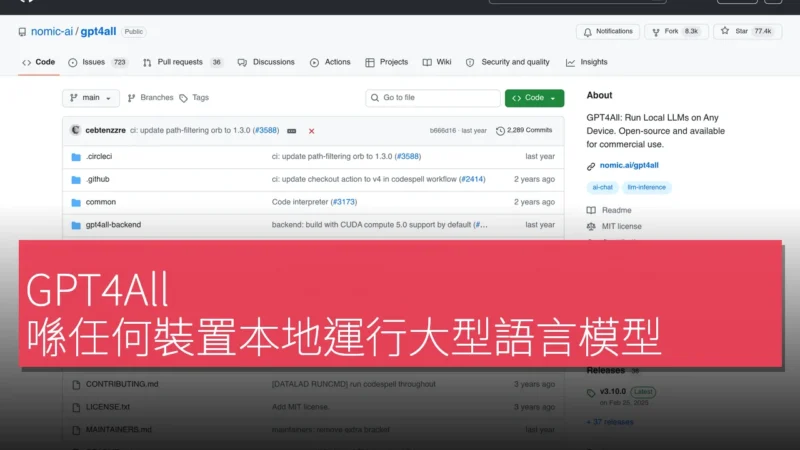
Task: Open #3173 Code interpreter link
Action: tap(343, 202)
